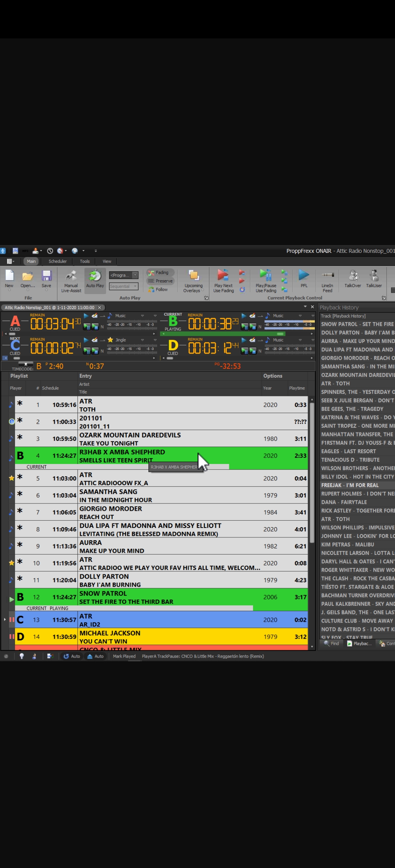Click Mark Played in status bar
The width and height of the screenshot is (395, 868).
[x=124, y=656]
